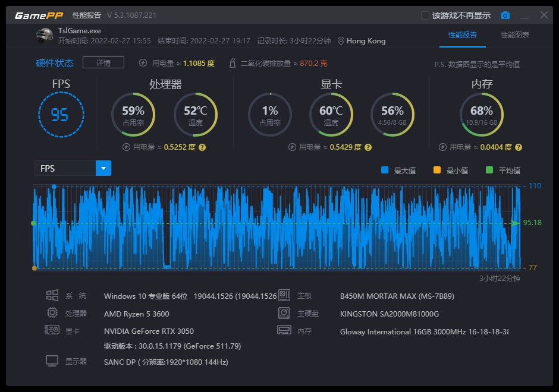The image size is (559, 392).
Task: Click the Hong Kong location pin icon
Action: click(x=341, y=41)
